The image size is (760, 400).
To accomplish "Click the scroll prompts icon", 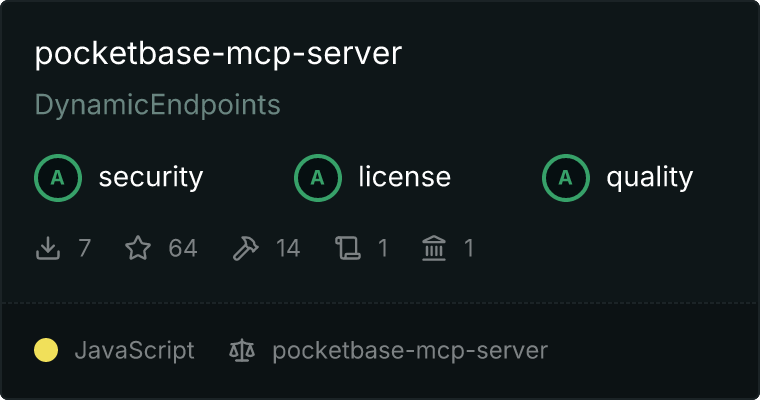I will click(x=348, y=248).
